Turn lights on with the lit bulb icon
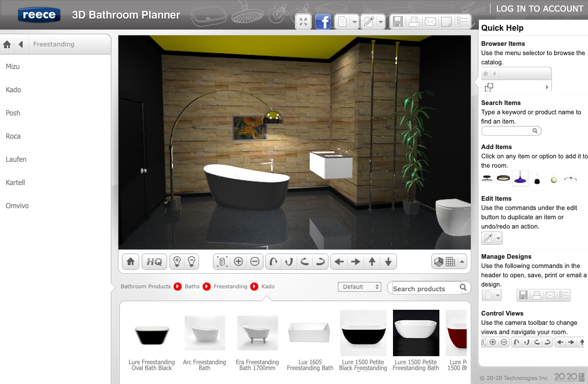Screen dimensions: 588x384 pyautogui.click(x=177, y=262)
